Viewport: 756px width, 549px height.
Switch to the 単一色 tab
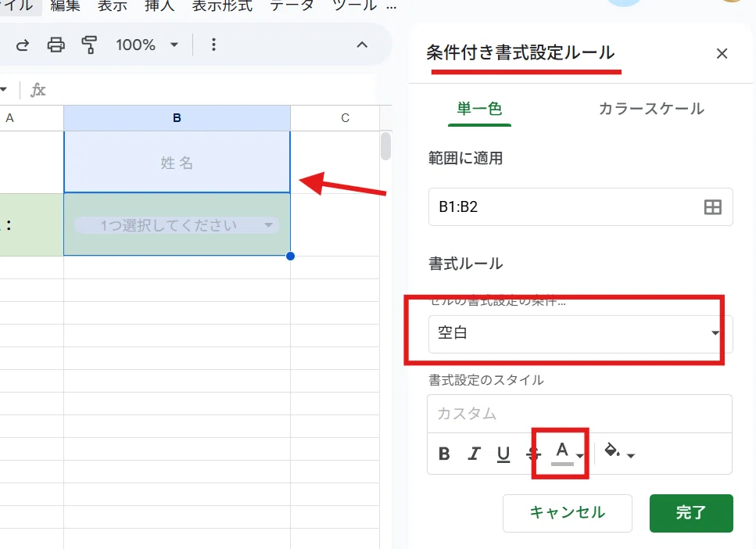pos(480,109)
